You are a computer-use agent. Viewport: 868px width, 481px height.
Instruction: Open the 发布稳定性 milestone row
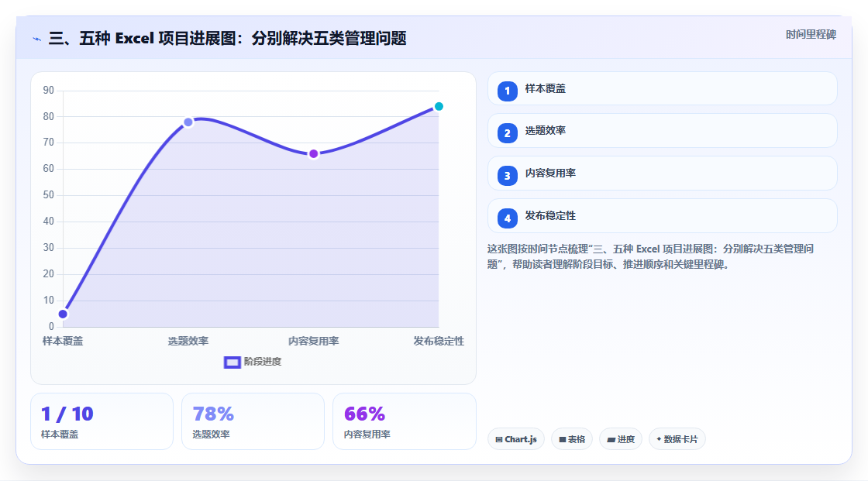point(662,216)
